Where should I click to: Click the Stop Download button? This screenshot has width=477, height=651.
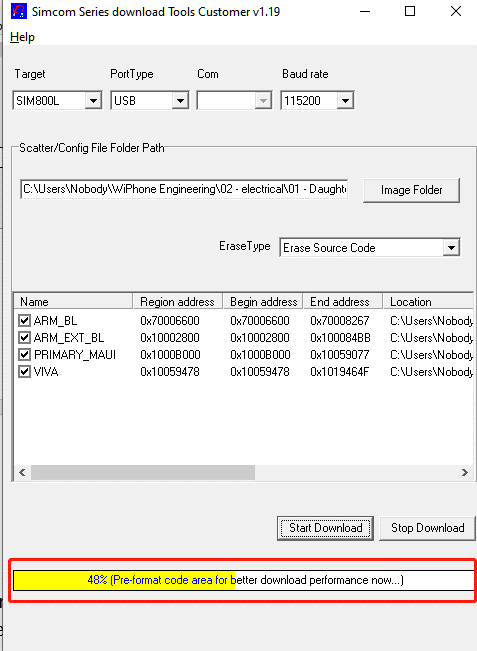click(x=428, y=528)
